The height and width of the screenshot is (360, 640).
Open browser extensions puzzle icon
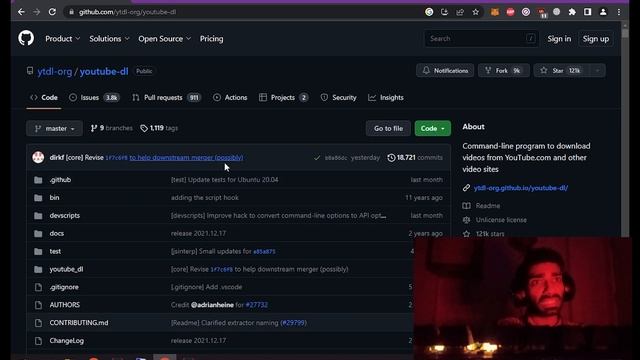(572, 12)
